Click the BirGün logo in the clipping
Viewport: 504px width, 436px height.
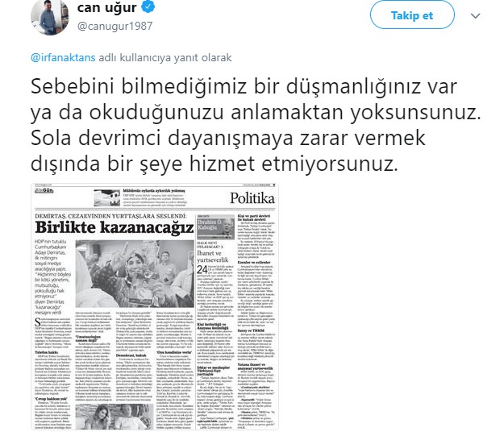[44, 191]
